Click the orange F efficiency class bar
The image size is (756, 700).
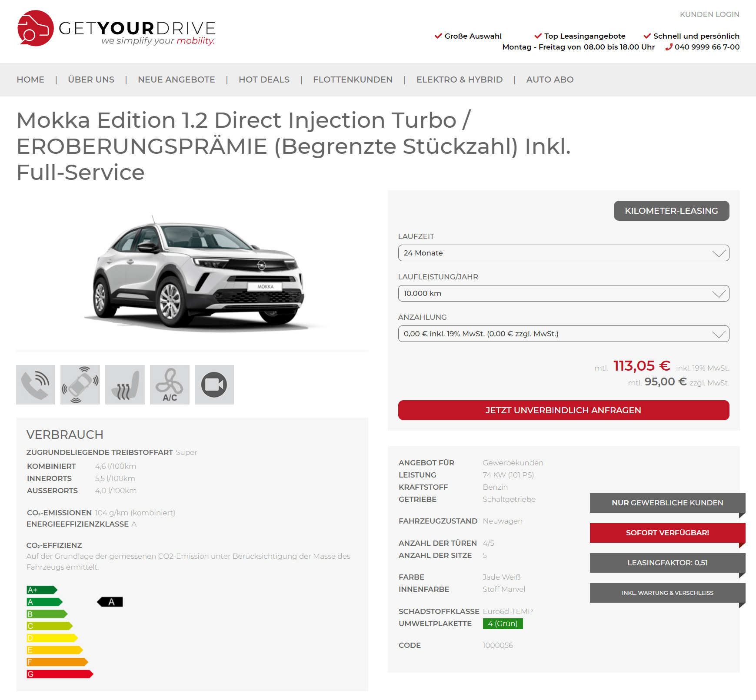click(57, 662)
